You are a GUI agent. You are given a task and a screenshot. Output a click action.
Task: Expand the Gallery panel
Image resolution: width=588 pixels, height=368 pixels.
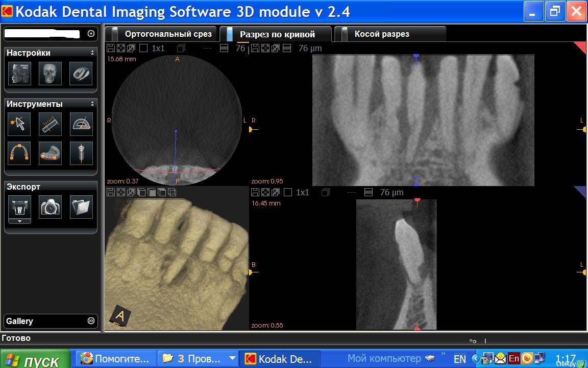(91, 321)
